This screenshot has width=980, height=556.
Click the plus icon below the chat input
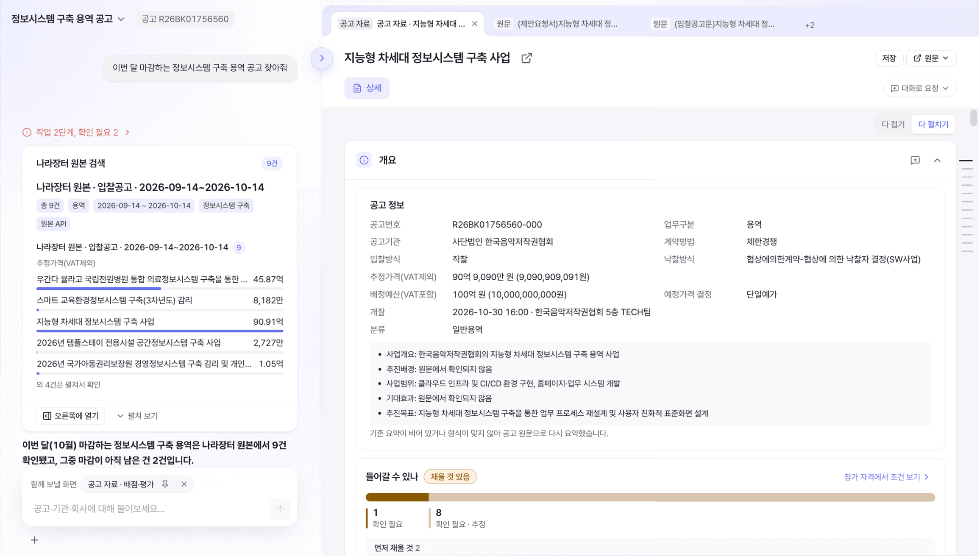click(35, 540)
